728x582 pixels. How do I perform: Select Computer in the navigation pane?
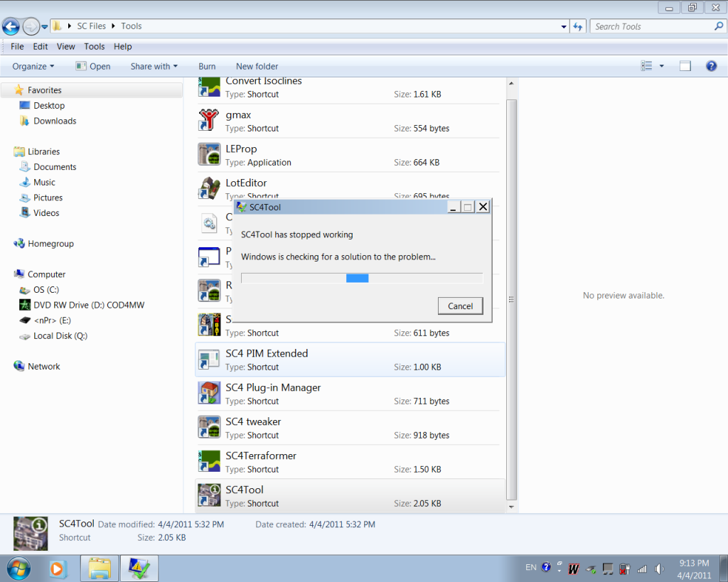(x=46, y=274)
